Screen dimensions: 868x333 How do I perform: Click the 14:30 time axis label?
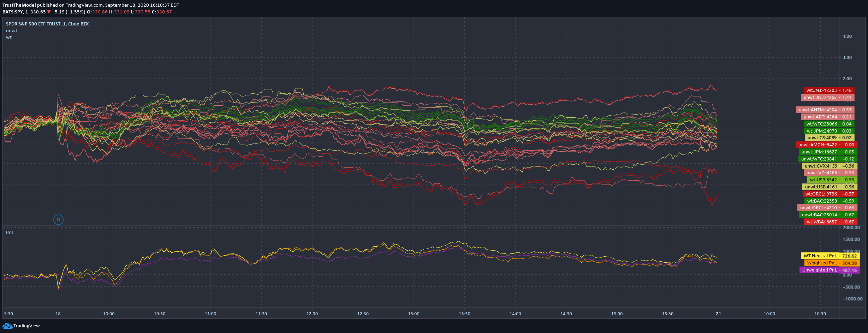[566, 314]
